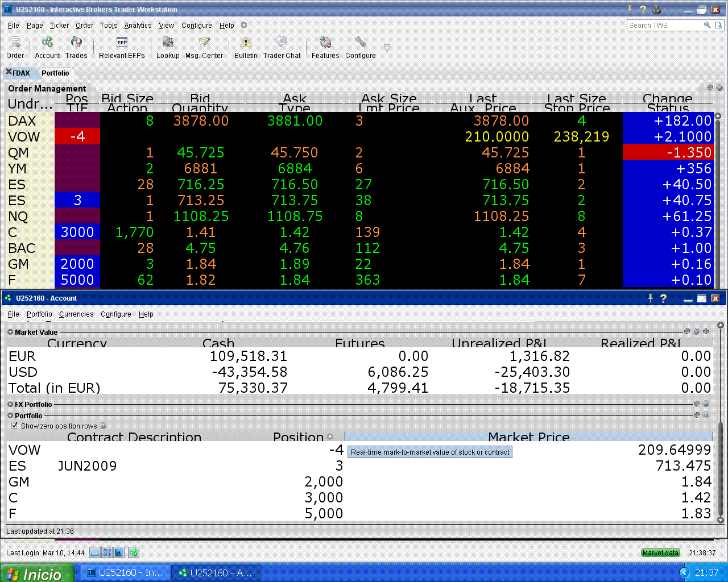
Task: Expand the FX Portfolio section
Action: click(10, 404)
